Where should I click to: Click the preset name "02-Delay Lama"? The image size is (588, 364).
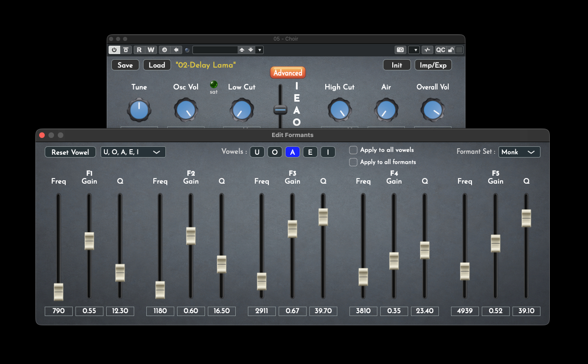point(205,65)
